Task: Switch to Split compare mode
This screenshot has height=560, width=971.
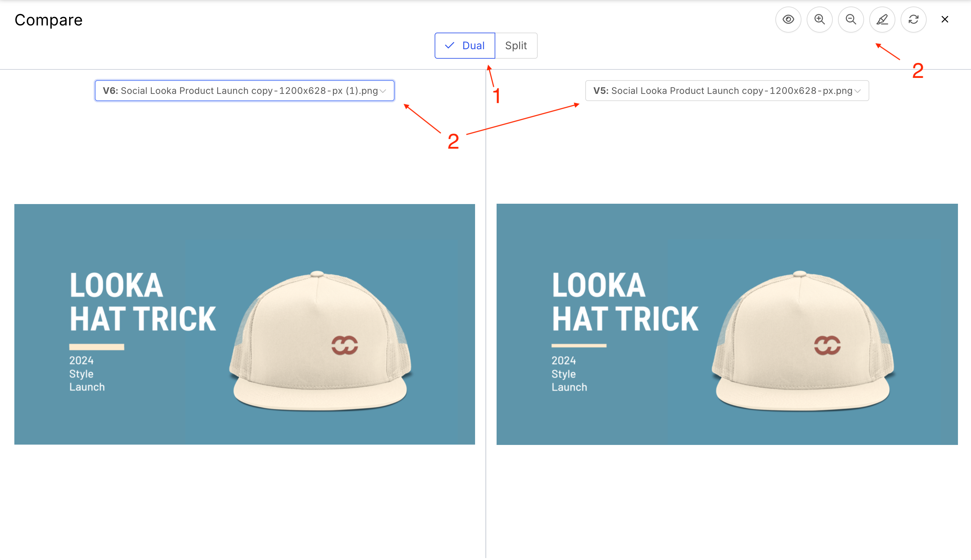Action: 515,45
